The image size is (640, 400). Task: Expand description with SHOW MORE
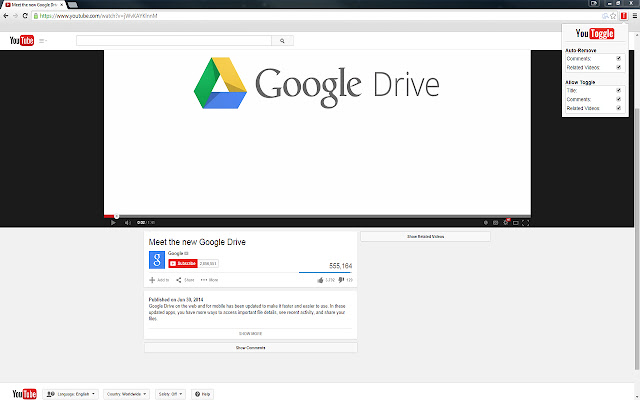click(250, 333)
